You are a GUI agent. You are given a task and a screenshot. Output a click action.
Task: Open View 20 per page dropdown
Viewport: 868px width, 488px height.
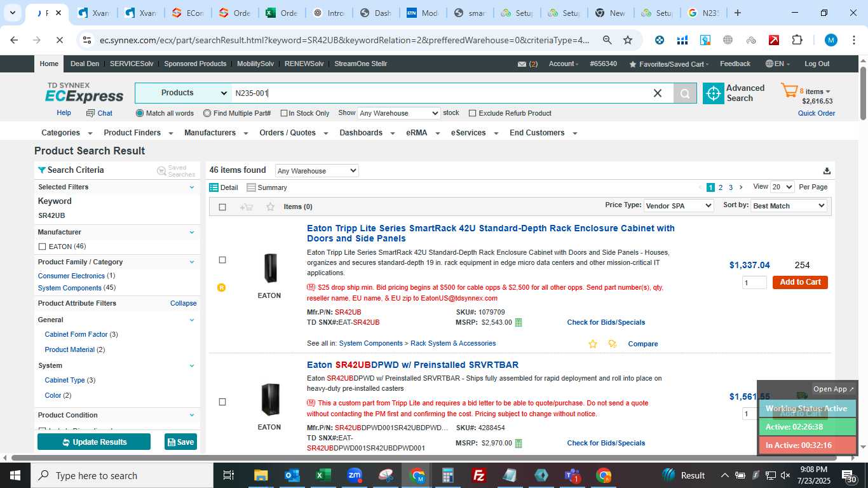coord(782,187)
